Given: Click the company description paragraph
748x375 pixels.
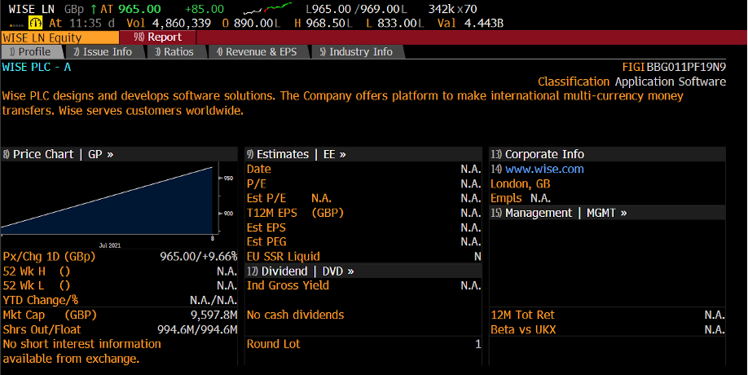Looking at the screenshot, I should 343,103.
